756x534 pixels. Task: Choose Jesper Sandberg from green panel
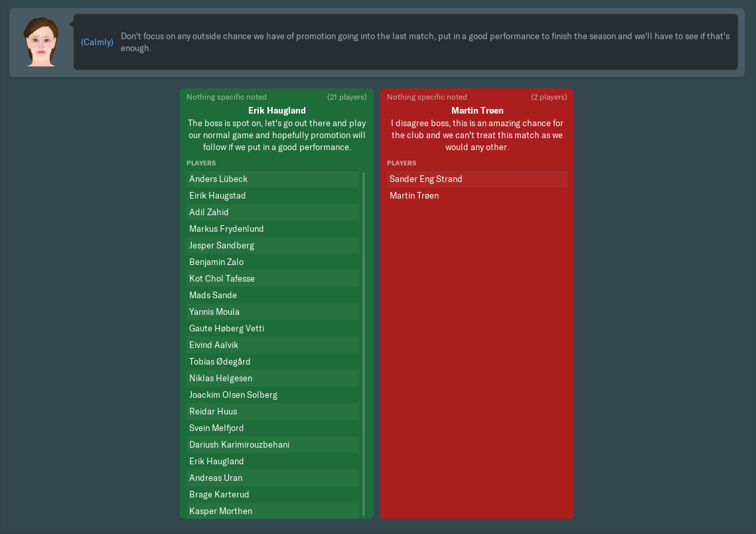click(222, 246)
